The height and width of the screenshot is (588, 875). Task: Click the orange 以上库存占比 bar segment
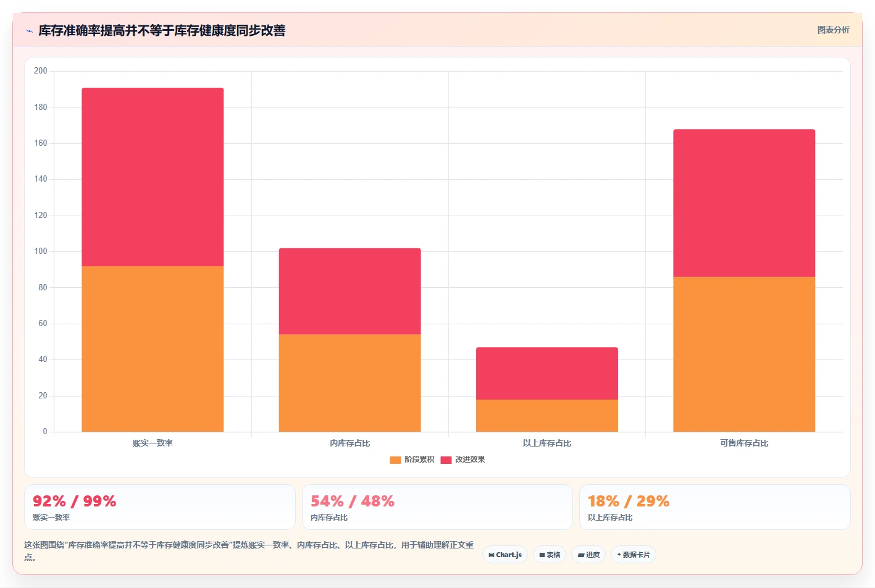coord(546,416)
